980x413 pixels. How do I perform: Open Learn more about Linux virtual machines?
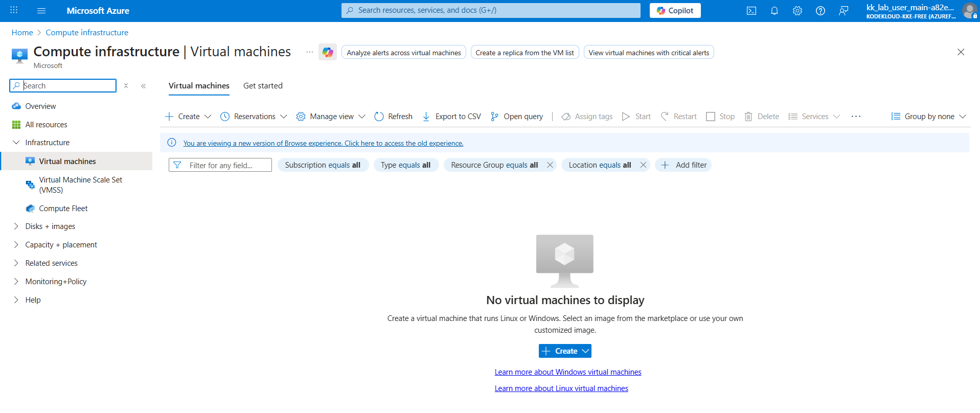561,388
